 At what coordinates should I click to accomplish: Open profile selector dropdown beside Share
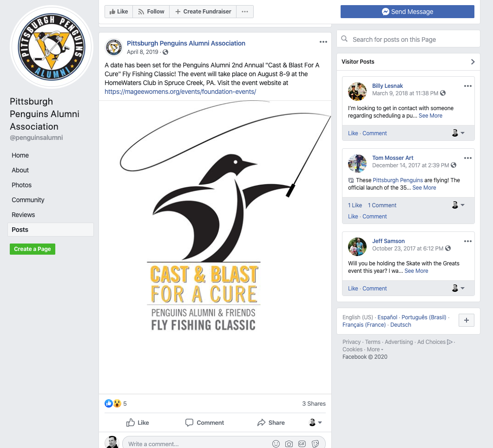316,422
